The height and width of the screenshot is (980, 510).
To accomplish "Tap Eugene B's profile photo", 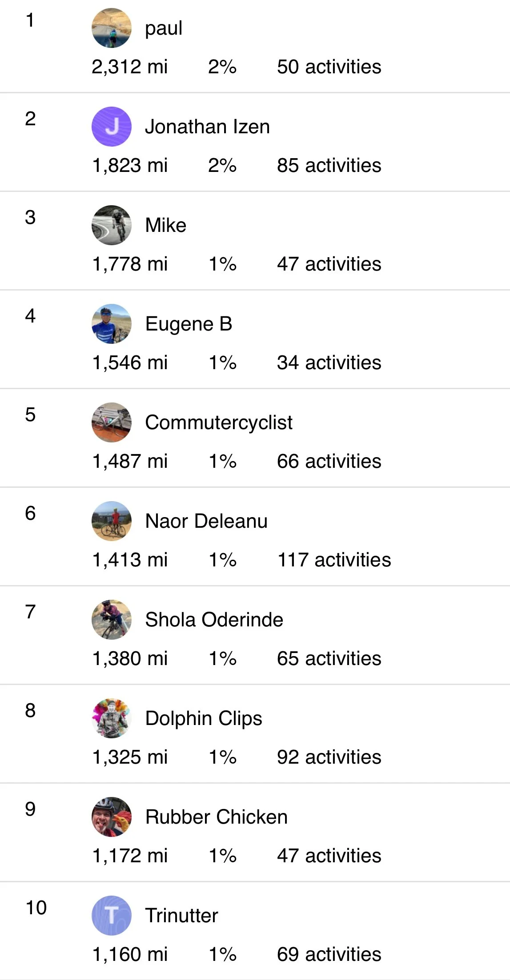I will pyautogui.click(x=111, y=324).
